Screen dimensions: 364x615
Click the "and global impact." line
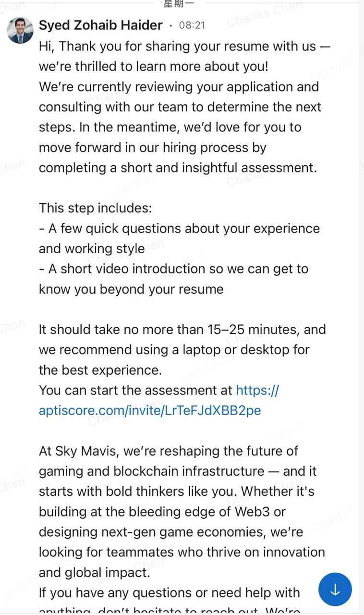pos(95,573)
